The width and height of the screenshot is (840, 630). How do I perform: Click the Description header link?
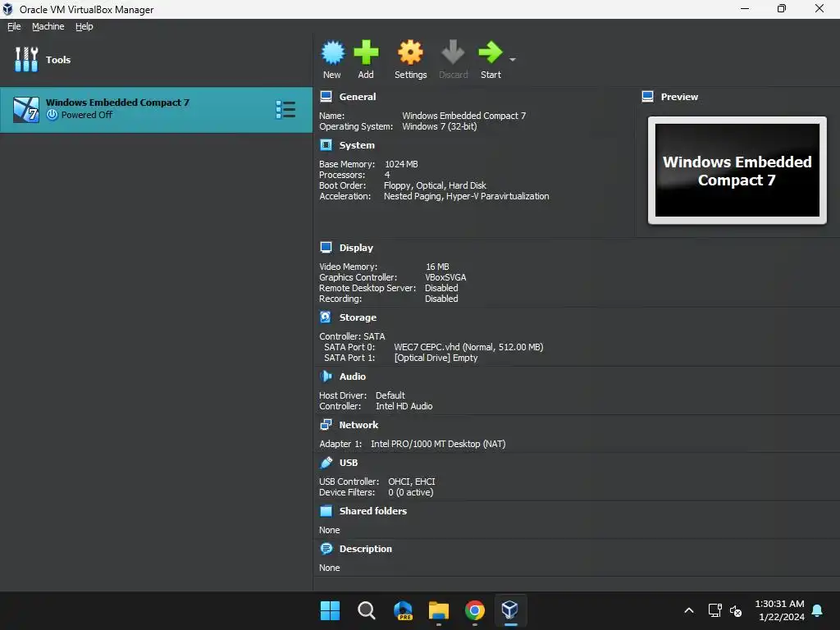tap(365, 549)
